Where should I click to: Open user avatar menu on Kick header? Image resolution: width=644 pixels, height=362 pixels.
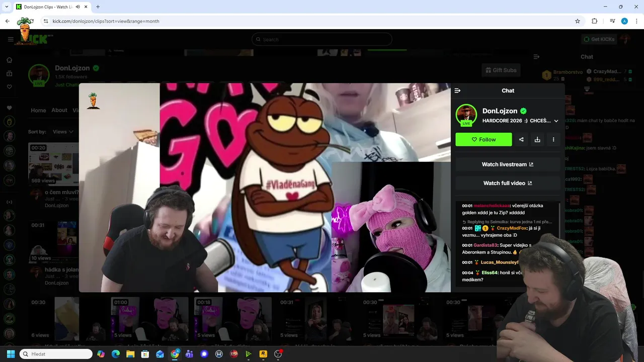click(625, 39)
